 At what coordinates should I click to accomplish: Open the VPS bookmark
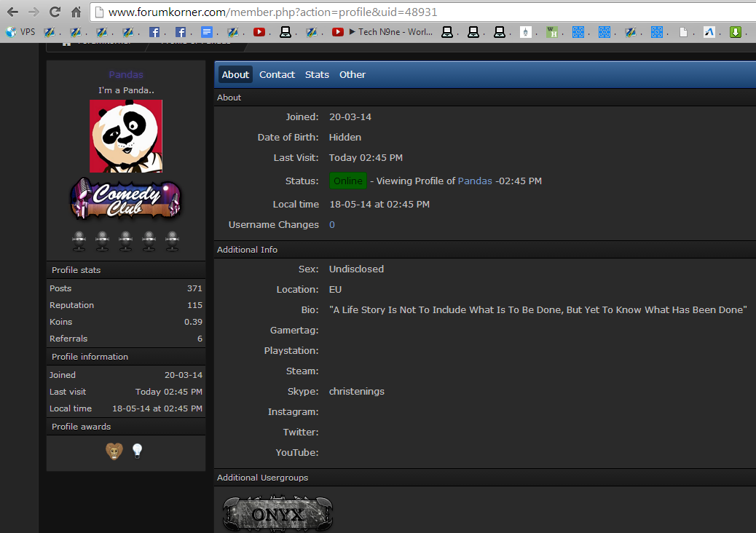(x=20, y=32)
